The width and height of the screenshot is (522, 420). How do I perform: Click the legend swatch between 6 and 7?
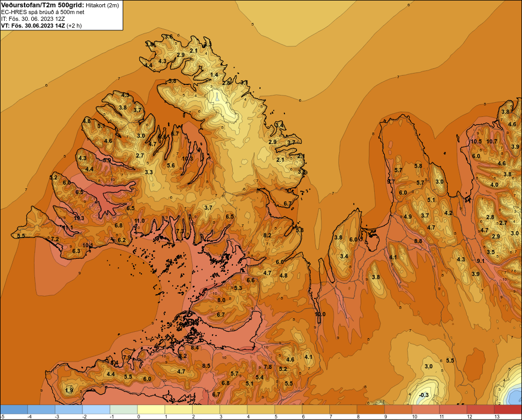pyautogui.click(x=316, y=410)
